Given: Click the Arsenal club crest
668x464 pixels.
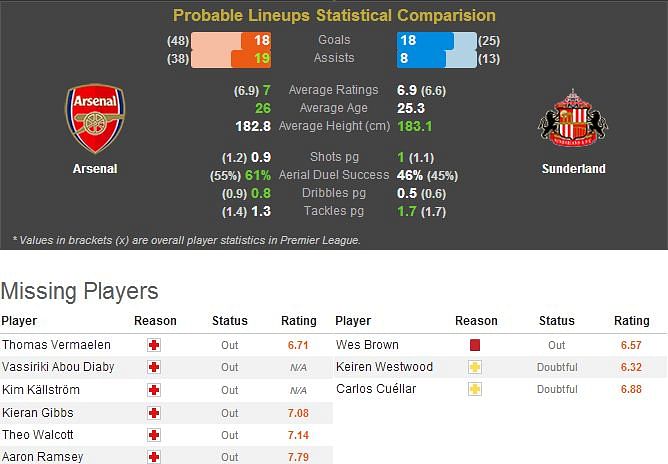Looking at the screenshot, I should (95, 118).
